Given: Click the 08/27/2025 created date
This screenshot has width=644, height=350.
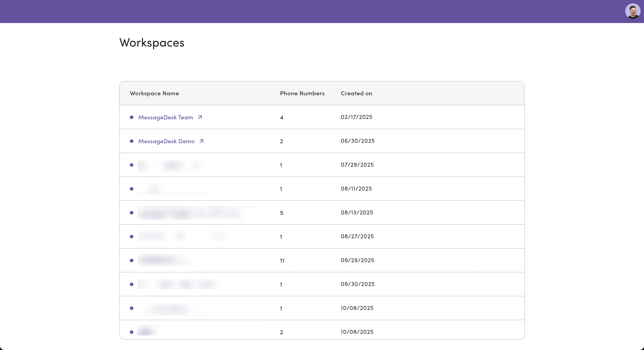Looking at the screenshot, I should point(357,236).
